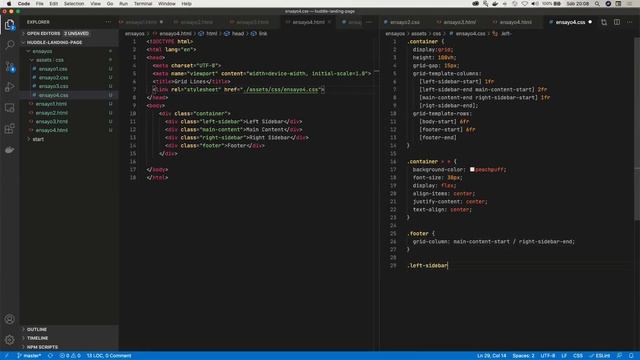The width and height of the screenshot is (640, 360).
Task: Split the right editor with split icon
Action: click(617, 22)
